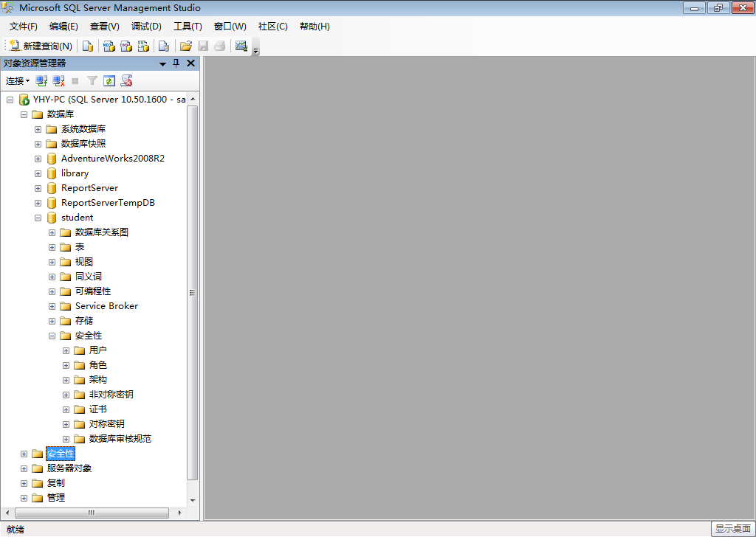Click the student database cylinder icon
The image size is (756, 537).
[52, 218]
